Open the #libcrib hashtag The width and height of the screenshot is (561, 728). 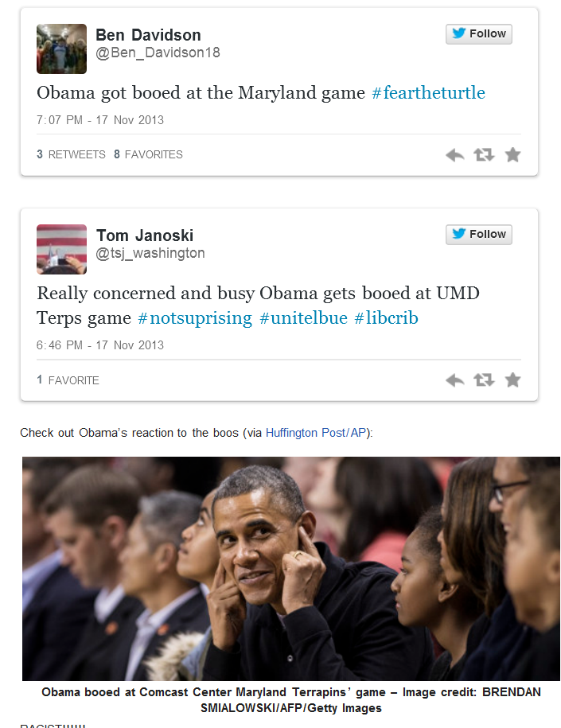click(x=386, y=318)
